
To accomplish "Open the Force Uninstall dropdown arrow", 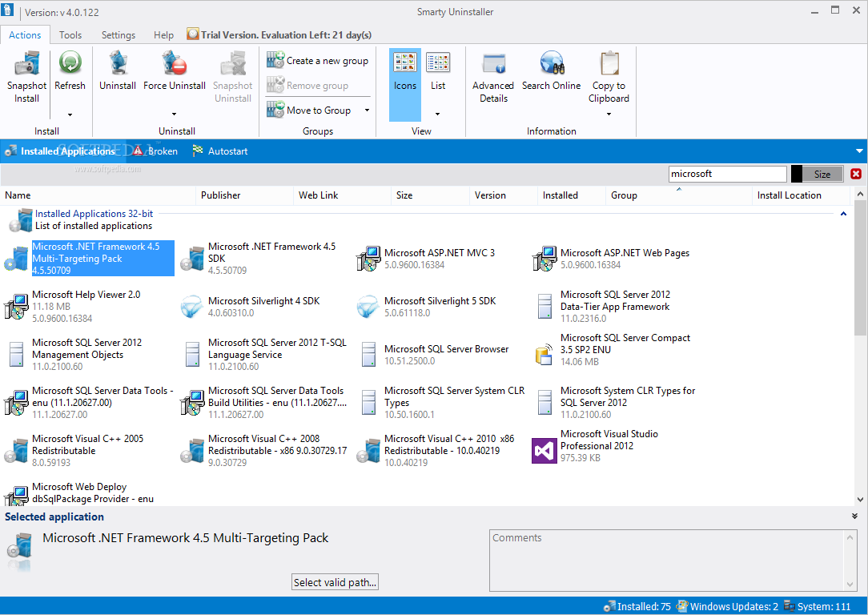I will [x=175, y=114].
